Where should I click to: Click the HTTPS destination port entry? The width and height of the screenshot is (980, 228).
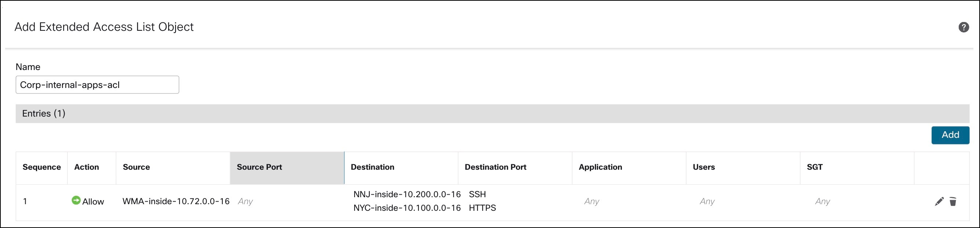482,208
